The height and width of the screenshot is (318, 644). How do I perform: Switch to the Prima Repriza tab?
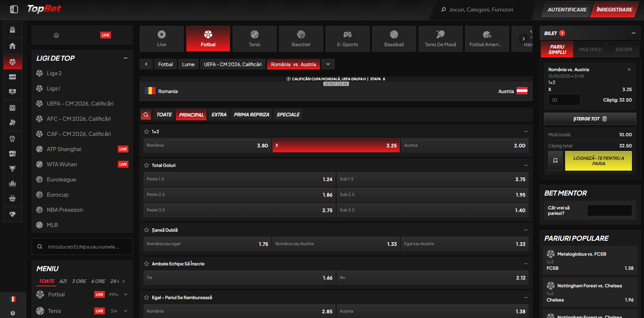click(x=251, y=115)
